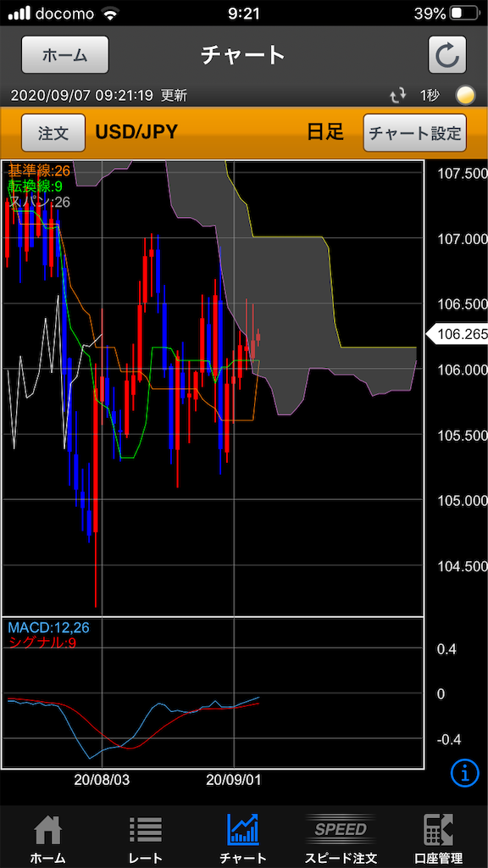Viewport: 488px width, 868px height.
Task: Select the 1秒 update interval text
Action: (x=430, y=96)
